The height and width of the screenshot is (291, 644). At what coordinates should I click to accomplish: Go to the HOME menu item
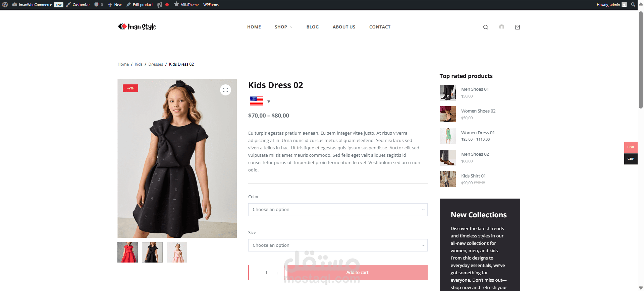pos(254,27)
